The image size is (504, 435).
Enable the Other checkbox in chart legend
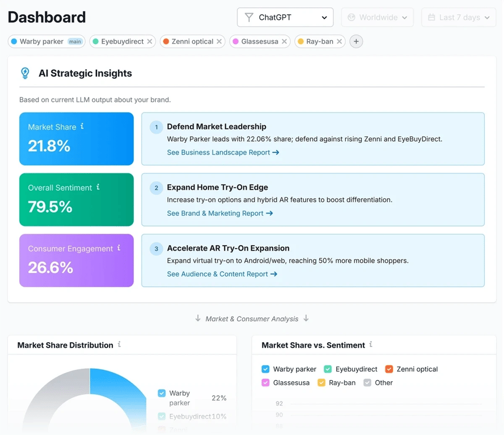pyautogui.click(x=367, y=383)
